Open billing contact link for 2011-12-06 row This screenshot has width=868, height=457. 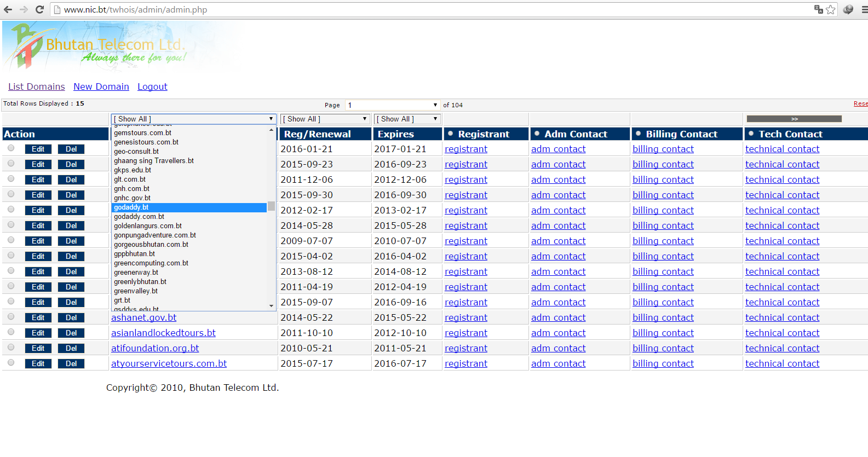click(x=663, y=180)
